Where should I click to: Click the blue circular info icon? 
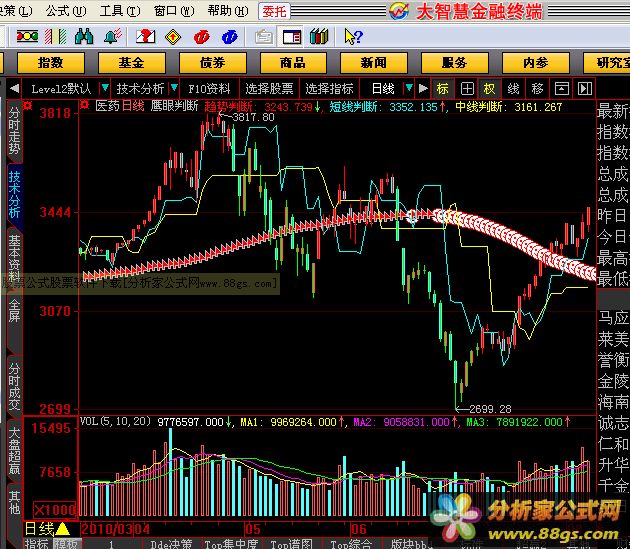(x=229, y=37)
